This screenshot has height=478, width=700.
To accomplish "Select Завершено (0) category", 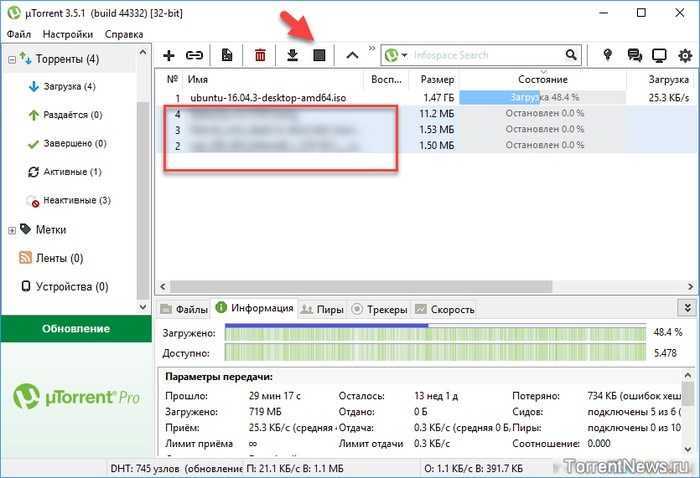I will click(x=75, y=144).
